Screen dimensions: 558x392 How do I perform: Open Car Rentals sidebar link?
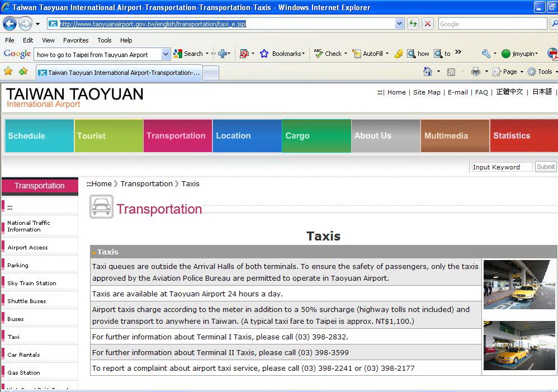pyautogui.click(x=23, y=355)
